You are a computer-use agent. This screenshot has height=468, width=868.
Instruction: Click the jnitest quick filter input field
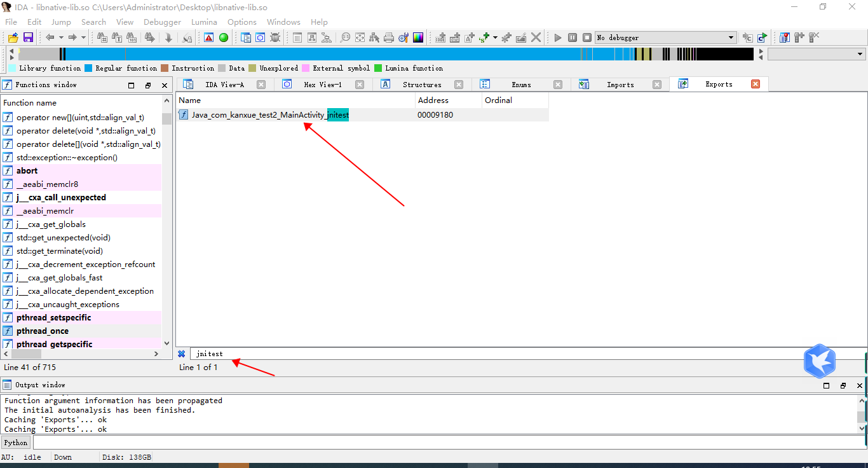[x=527, y=354]
